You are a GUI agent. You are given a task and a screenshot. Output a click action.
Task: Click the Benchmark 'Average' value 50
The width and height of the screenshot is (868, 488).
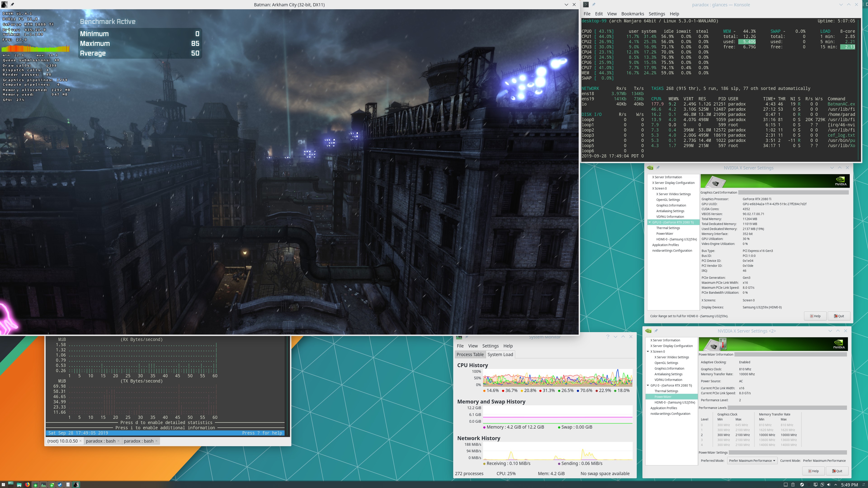195,53
